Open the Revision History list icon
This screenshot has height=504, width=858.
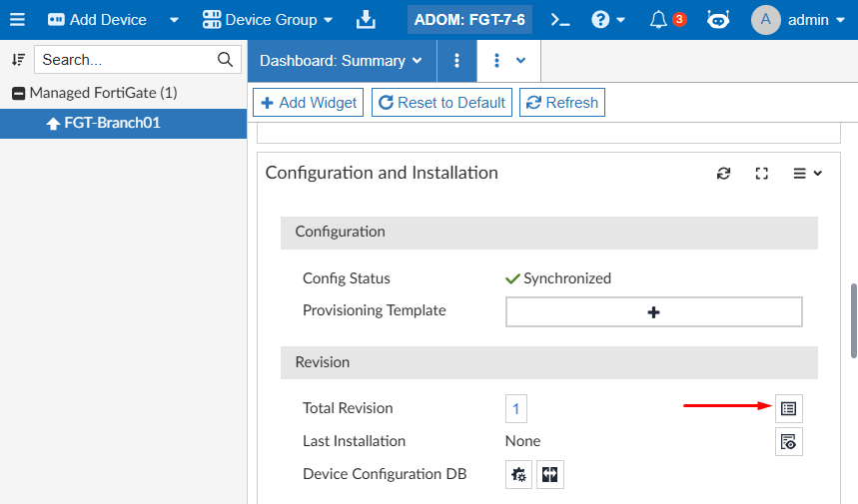pos(788,409)
